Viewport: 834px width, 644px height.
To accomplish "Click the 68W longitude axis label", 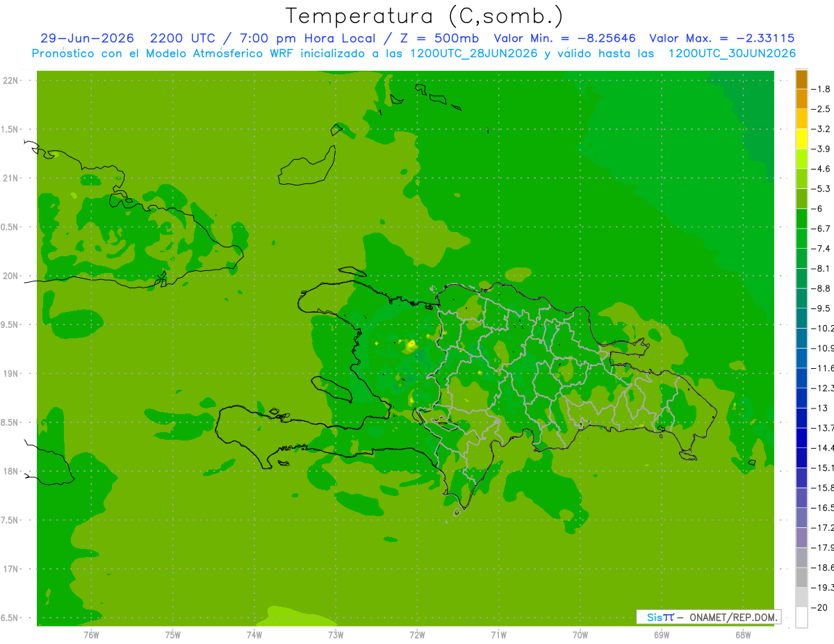I will 743,634.
